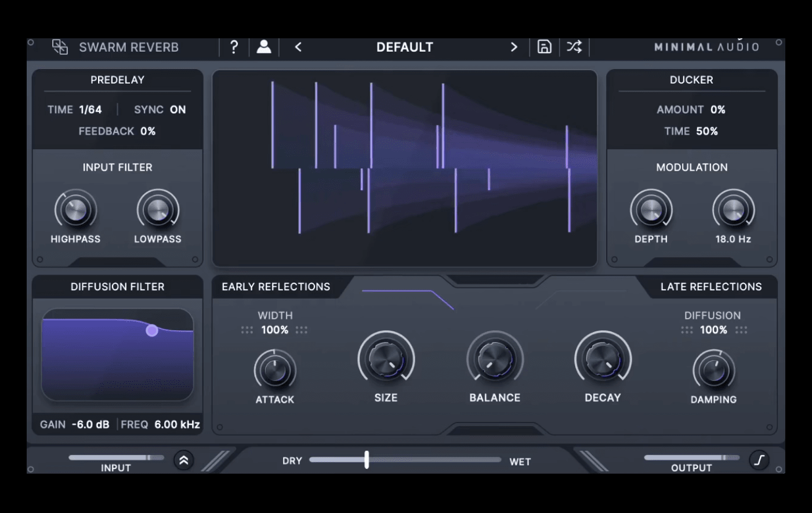
Task: Click the Minimal Audio brand logo
Action: pyautogui.click(x=706, y=47)
